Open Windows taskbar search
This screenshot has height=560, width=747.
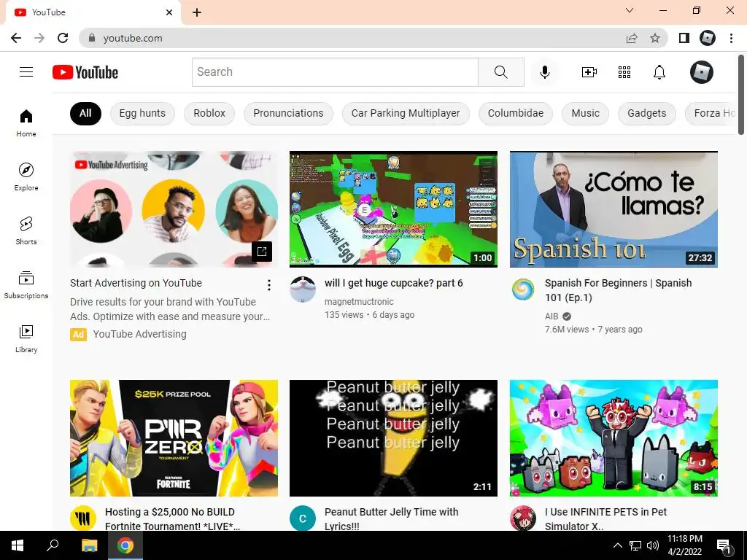pyautogui.click(x=52, y=545)
